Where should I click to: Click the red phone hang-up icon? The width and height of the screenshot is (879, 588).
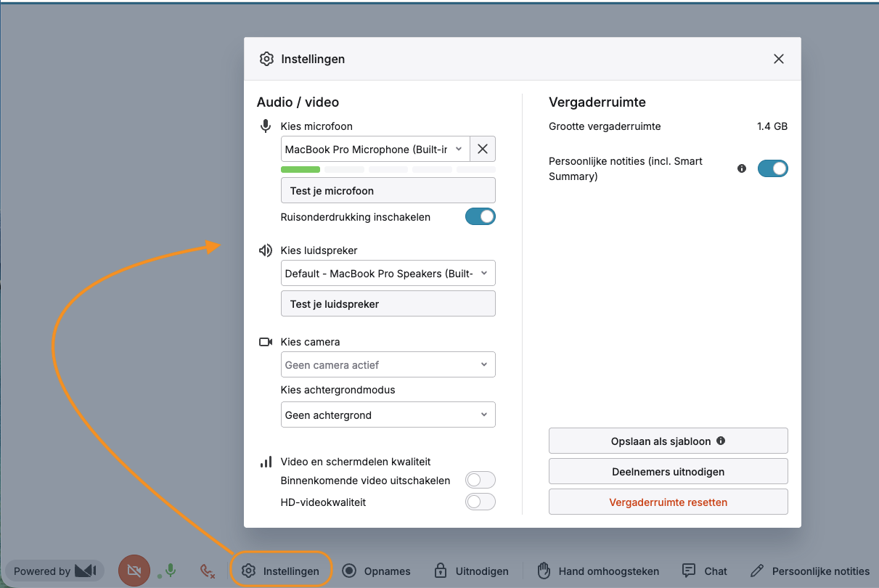pyautogui.click(x=208, y=571)
